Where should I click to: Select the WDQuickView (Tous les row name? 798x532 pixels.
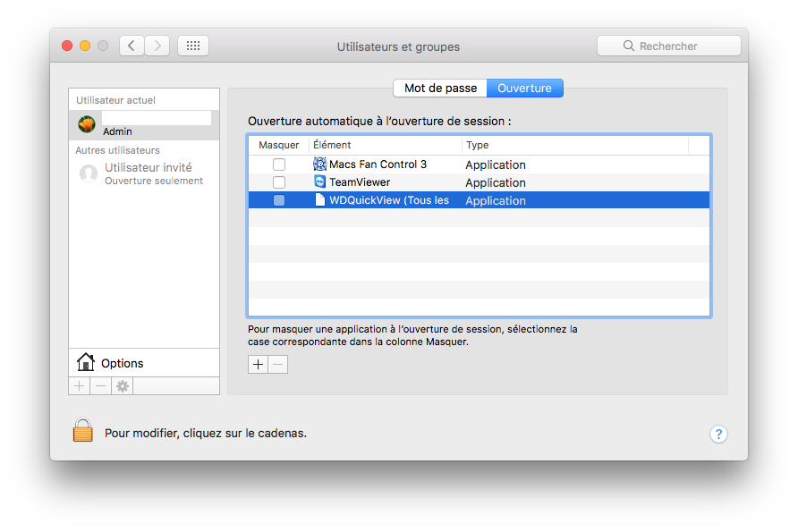tap(389, 200)
